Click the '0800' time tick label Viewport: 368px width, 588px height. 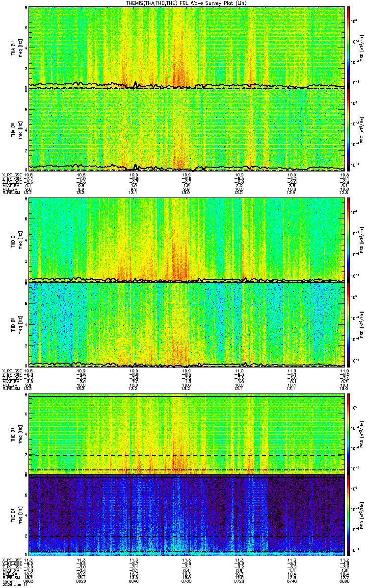pos(343,581)
